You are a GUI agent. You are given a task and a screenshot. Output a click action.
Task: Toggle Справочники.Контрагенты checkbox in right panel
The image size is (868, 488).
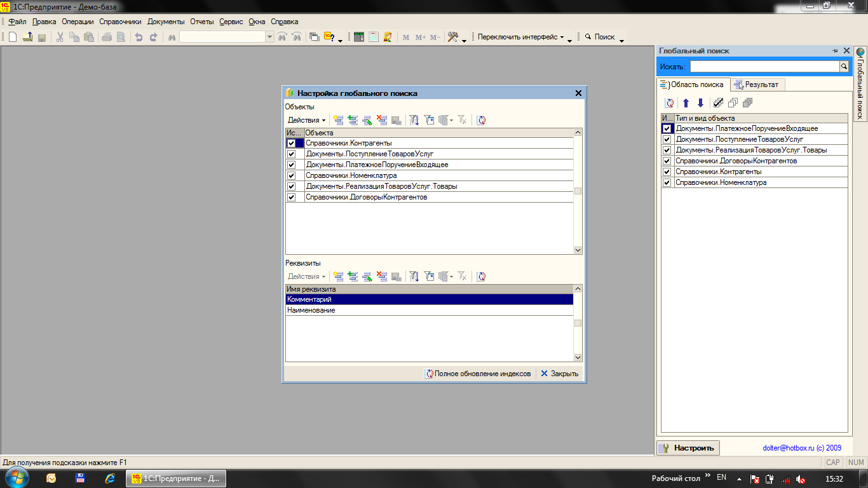click(x=667, y=172)
